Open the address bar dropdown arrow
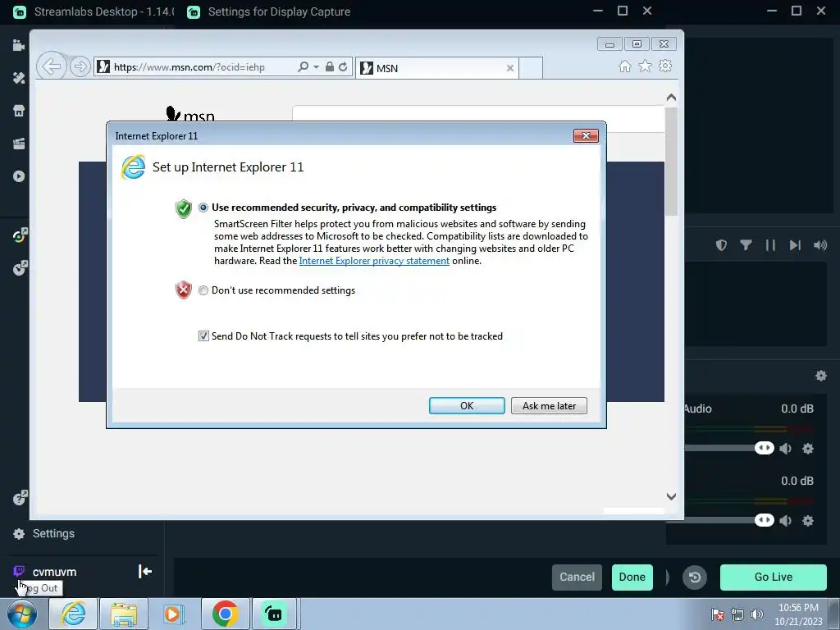 tap(316, 67)
